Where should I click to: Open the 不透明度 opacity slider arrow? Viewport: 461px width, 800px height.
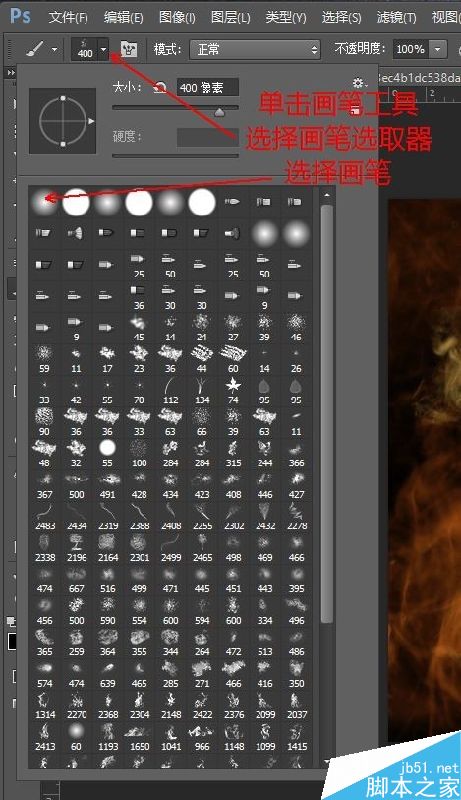pos(438,49)
